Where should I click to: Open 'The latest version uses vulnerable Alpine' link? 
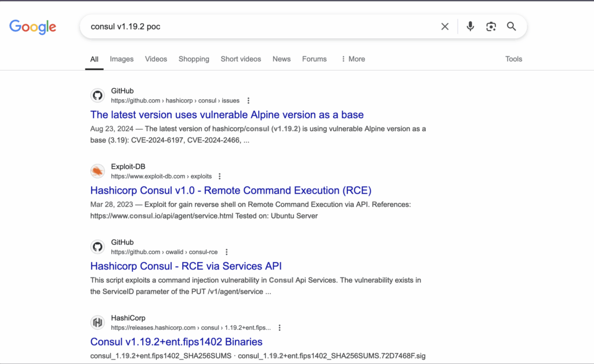227,115
